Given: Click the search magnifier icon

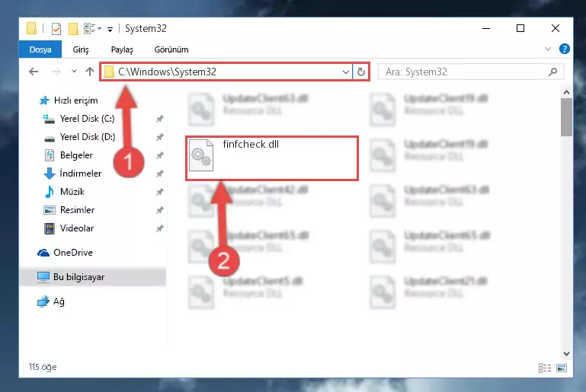Looking at the screenshot, I should (x=552, y=72).
